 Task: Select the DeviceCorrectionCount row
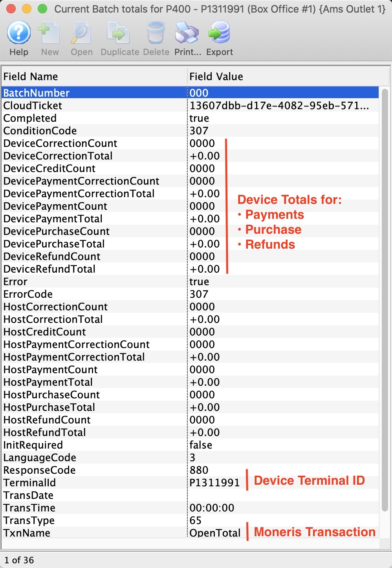pyautogui.click(x=190, y=143)
